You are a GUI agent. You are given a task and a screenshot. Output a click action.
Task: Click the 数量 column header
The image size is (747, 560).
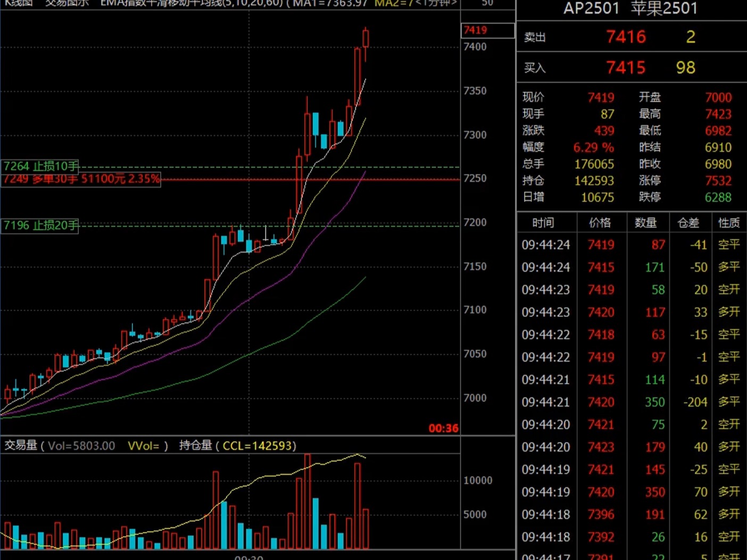click(x=645, y=223)
